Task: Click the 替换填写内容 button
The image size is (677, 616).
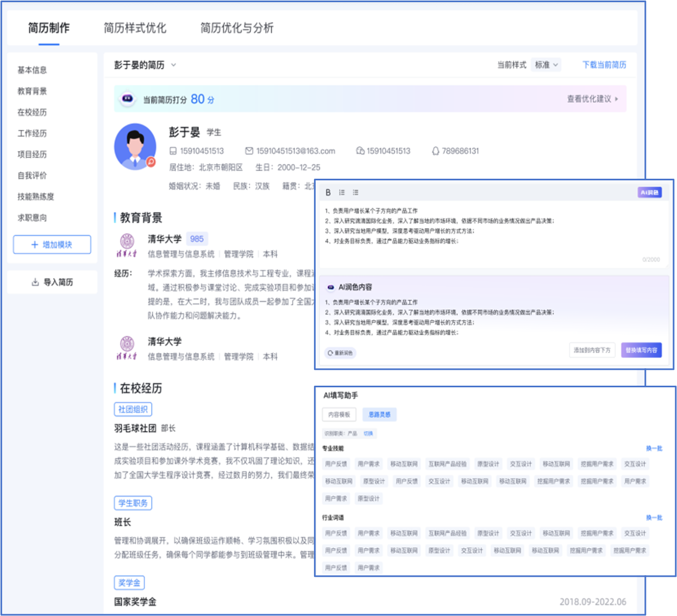Action: pos(641,350)
